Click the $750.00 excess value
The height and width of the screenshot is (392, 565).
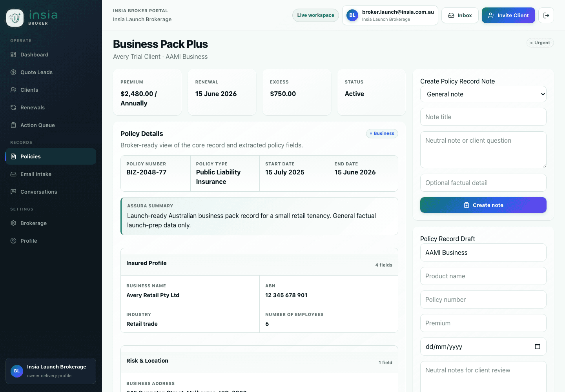coord(283,94)
